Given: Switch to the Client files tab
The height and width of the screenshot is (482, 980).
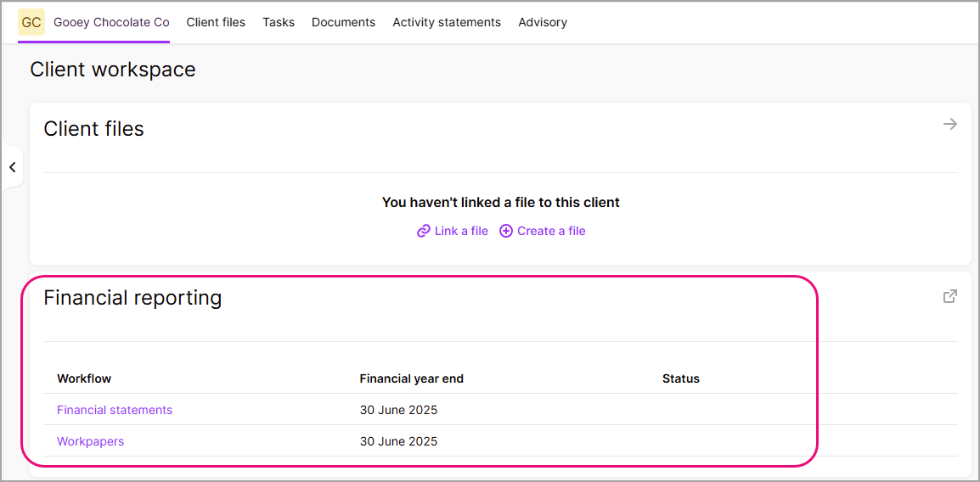Looking at the screenshot, I should (216, 23).
